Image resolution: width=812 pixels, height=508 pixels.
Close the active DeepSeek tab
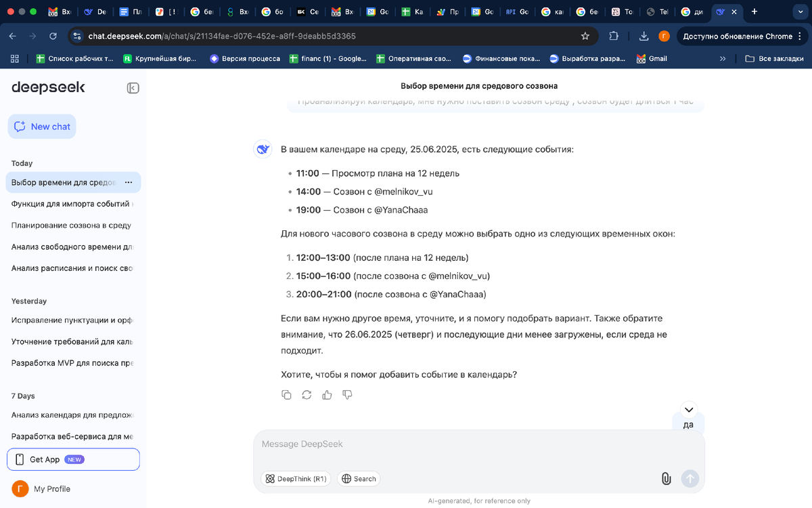point(735,12)
